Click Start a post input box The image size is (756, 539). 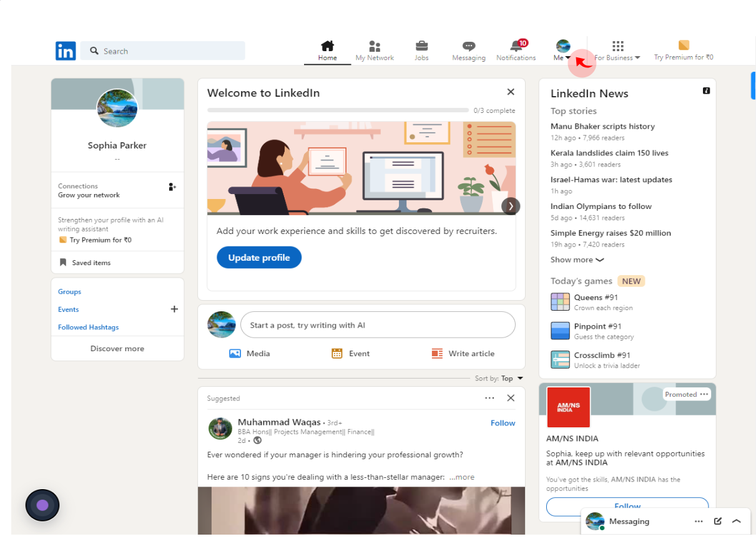click(378, 325)
